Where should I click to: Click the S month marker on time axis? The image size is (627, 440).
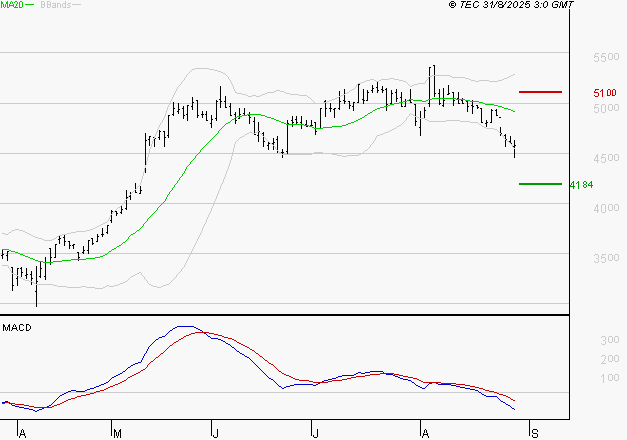[x=535, y=433]
